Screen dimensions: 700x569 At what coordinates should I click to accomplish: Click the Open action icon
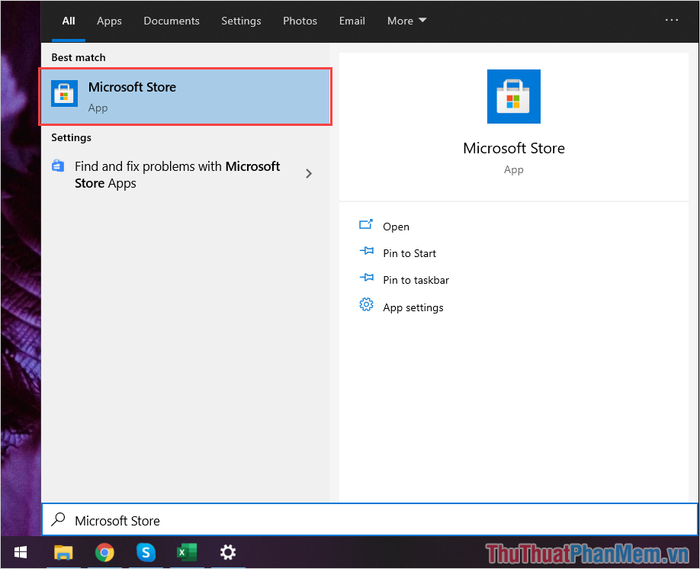[366, 224]
